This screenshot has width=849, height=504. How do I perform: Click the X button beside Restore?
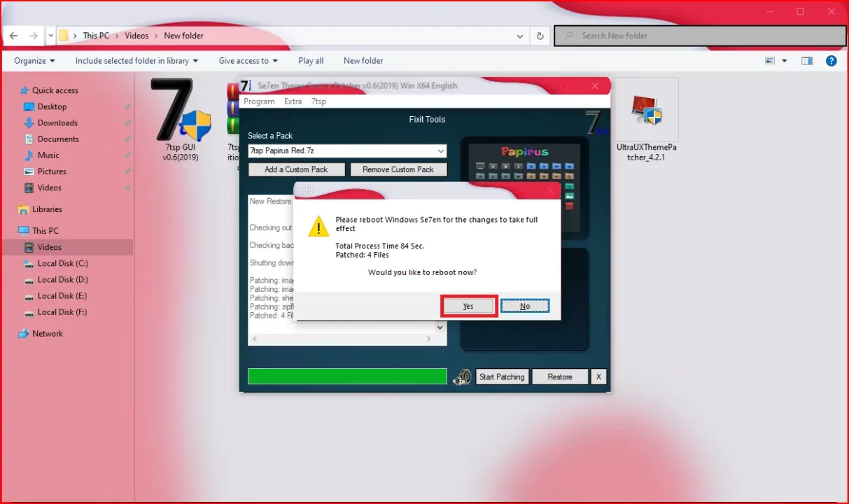pyautogui.click(x=598, y=377)
